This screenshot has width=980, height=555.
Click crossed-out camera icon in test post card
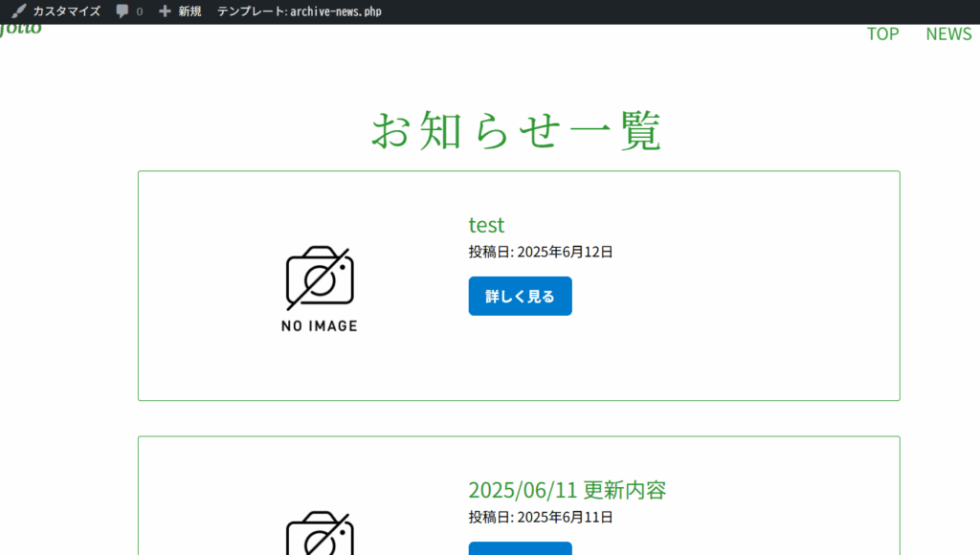coord(320,277)
